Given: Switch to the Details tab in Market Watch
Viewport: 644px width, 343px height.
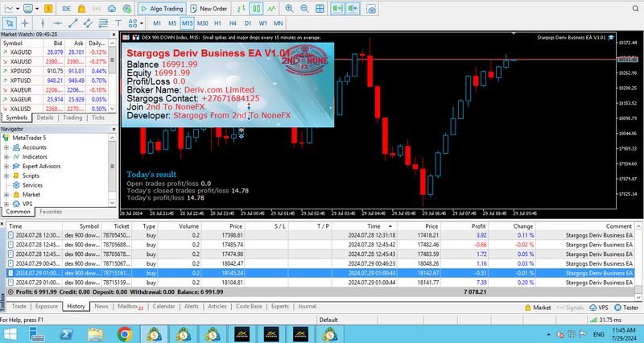Looking at the screenshot, I should (x=45, y=118).
